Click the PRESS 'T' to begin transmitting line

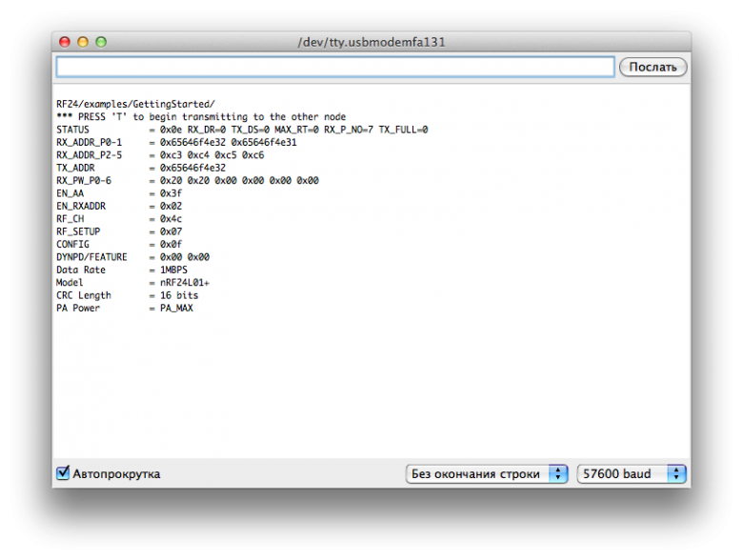(x=201, y=116)
